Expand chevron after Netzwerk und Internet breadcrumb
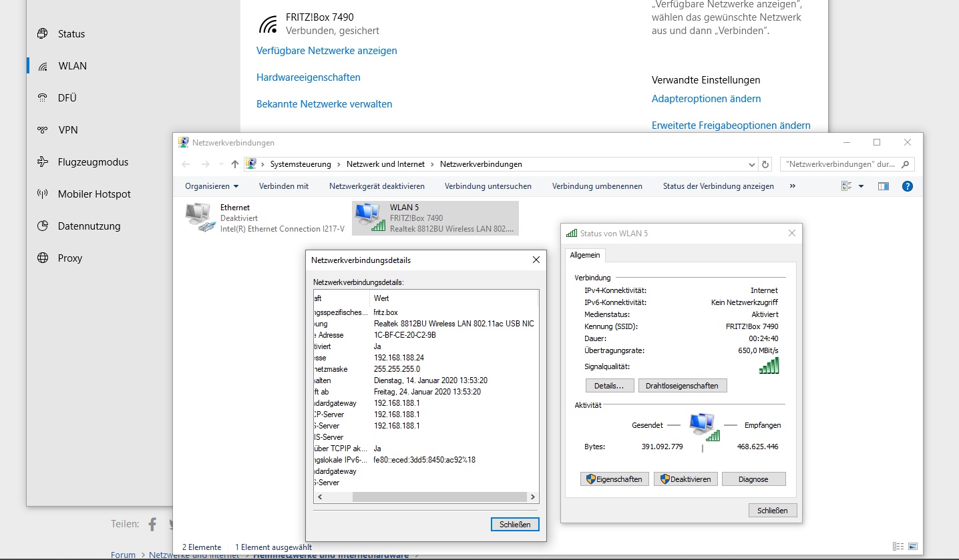The width and height of the screenshot is (959, 560). click(434, 164)
